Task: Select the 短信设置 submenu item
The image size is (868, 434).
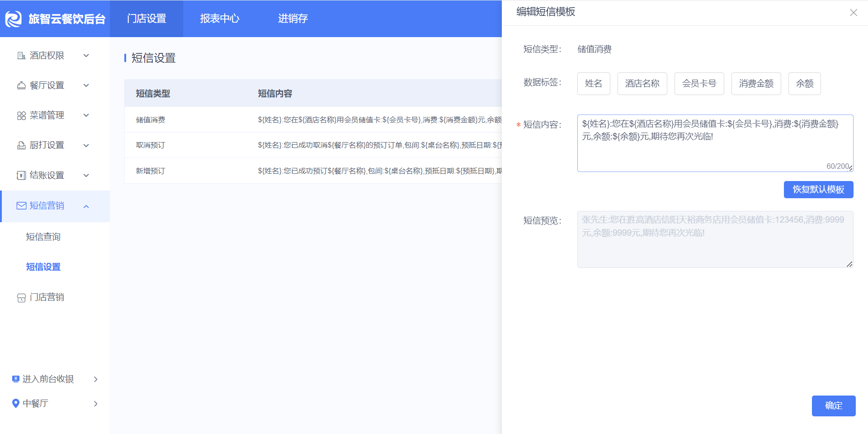Action: 43,267
